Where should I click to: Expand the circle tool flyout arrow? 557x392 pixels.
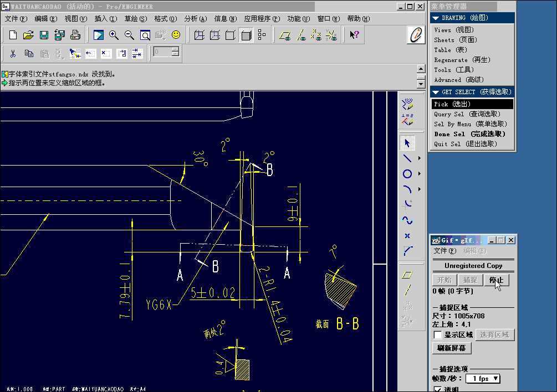click(x=420, y=174)
